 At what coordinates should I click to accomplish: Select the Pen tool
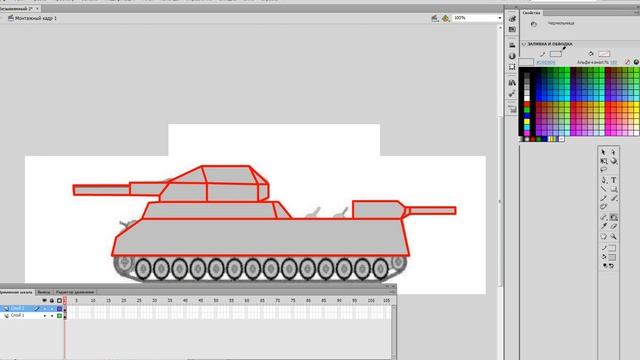pyautogui.click(x=604, y=180)
